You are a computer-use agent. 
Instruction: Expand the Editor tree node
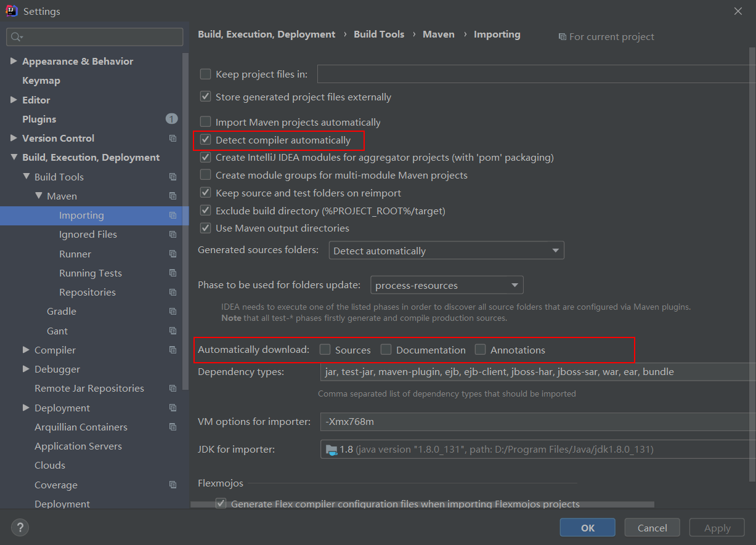pos(14,100)
